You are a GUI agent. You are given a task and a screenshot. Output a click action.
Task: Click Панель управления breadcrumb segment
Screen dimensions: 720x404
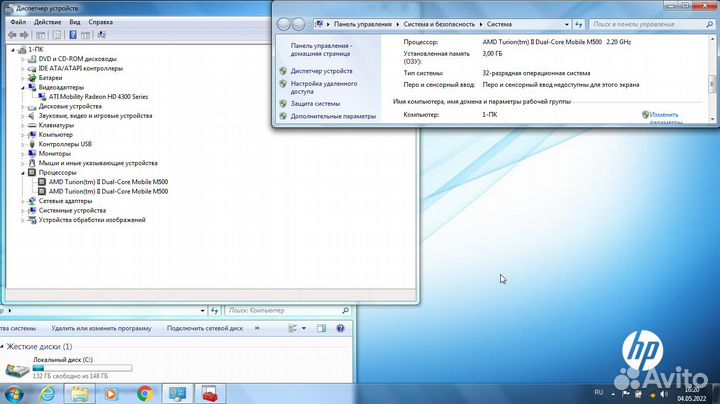coord(363,24)
